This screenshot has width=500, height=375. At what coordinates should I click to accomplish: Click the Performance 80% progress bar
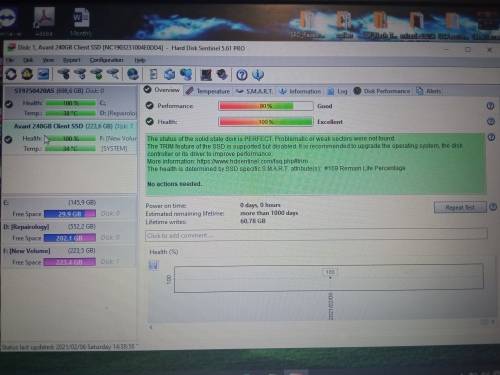(x=266, y=106)
